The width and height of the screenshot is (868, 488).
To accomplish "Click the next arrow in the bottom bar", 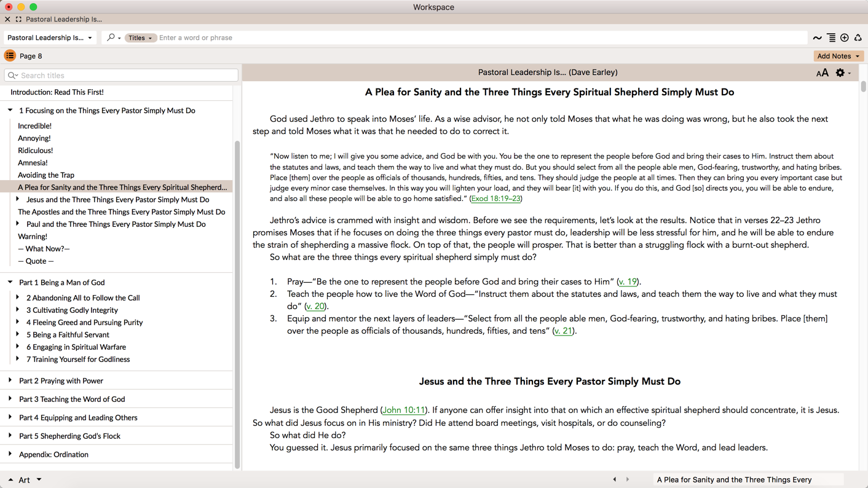I will click(x=628, y=479).
